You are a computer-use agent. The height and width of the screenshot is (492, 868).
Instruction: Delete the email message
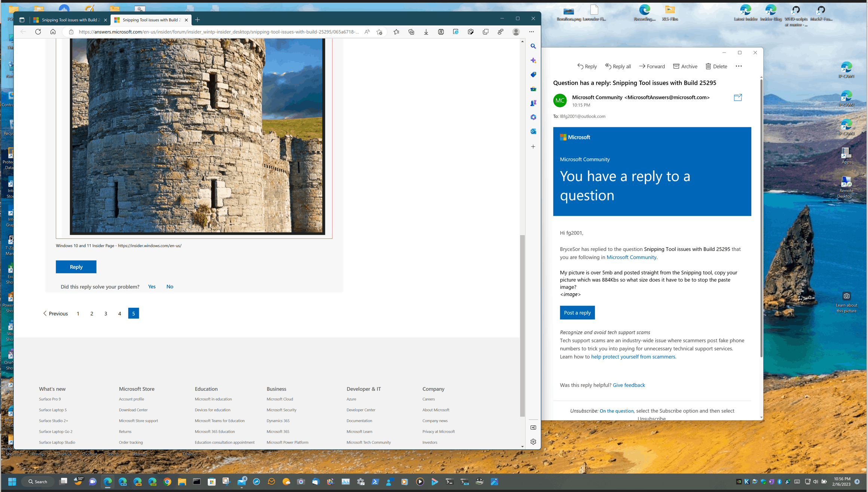pos(716,66)
